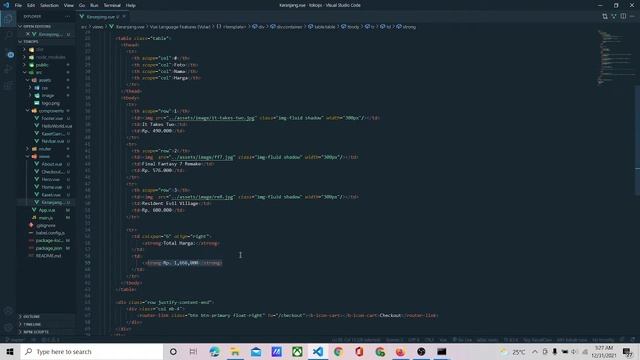Open the Help menu
The height and width of the screenshot is (360, 640).
(x=131, y=5)
